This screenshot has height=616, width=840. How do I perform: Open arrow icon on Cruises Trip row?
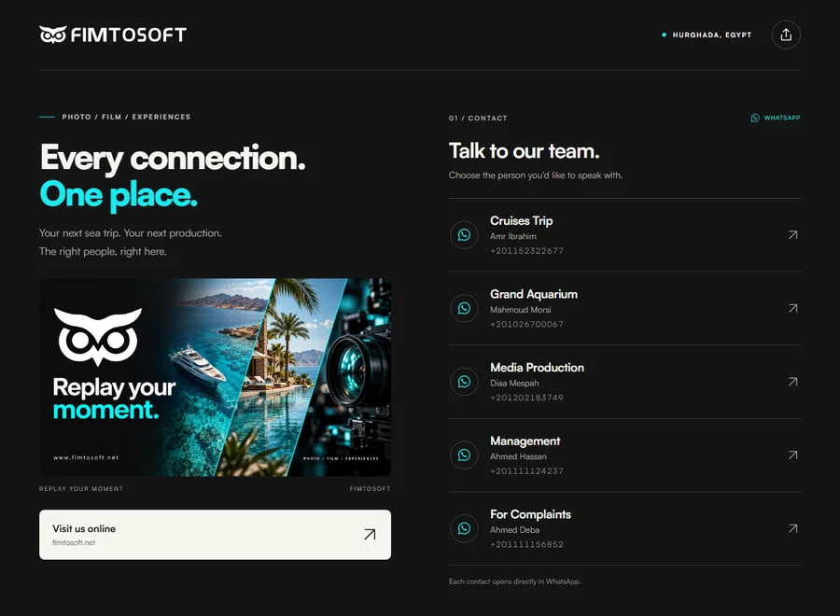[x=792, y=235]
